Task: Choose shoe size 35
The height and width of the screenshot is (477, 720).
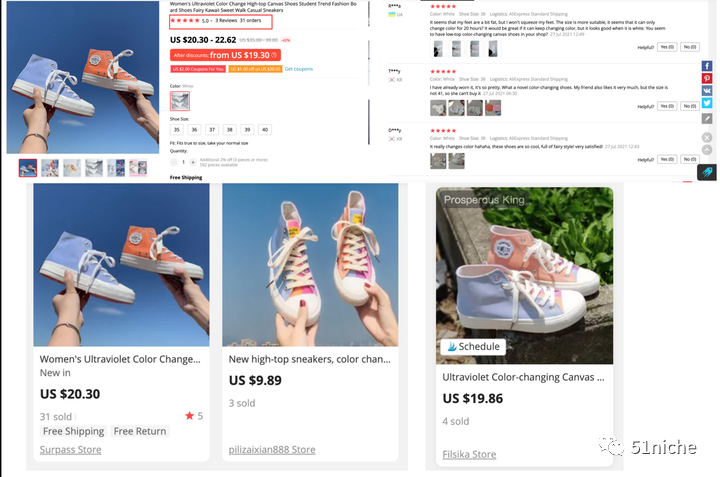Action: [x=177, y=129]
